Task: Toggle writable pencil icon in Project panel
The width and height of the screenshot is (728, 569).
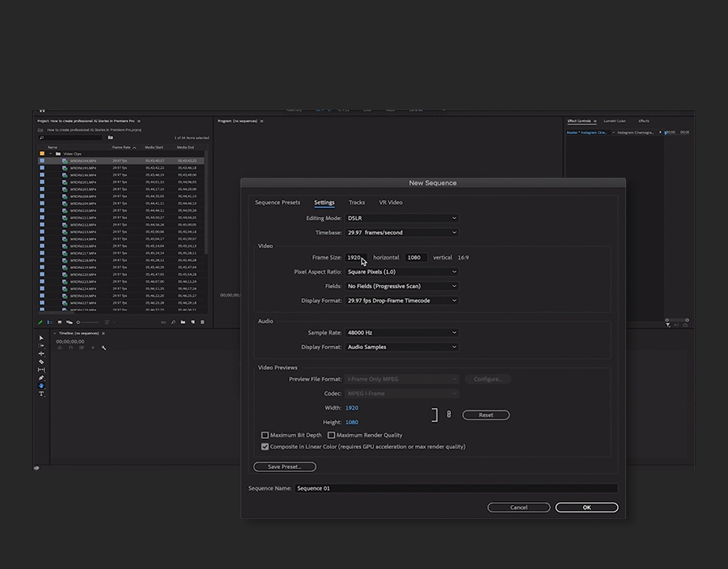Action: [40, 322]
